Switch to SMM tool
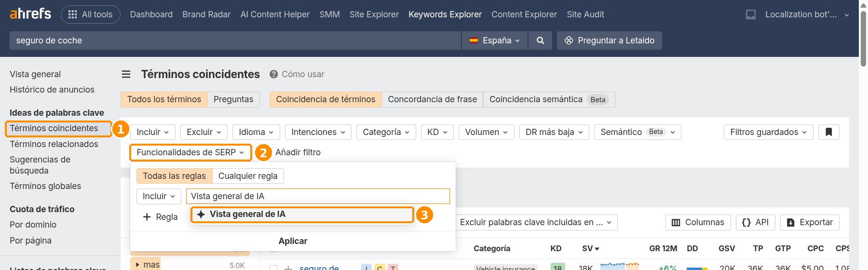Screen dimensions: 868x270 (x=329, y=14)
